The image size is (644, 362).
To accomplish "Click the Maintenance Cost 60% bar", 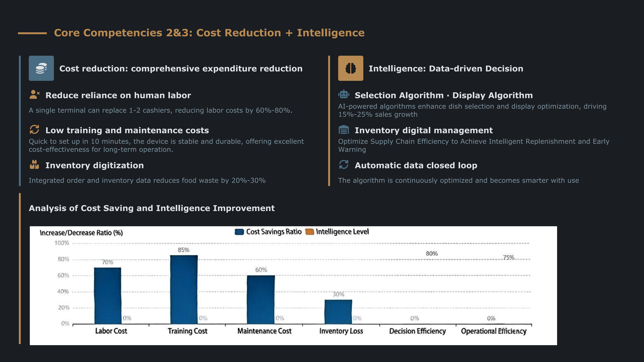I will (x=261, y=299).
